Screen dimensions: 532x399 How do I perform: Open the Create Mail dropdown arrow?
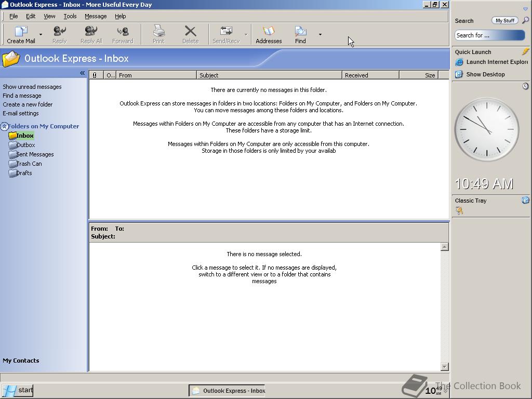click(41, 35)
